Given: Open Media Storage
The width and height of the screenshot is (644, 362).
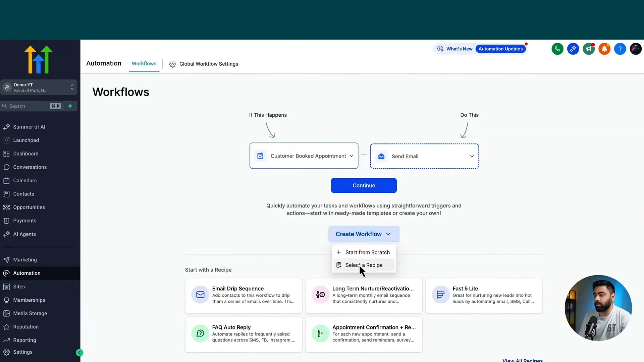Looking at the screenshot, I should click(x=30, y=313).
